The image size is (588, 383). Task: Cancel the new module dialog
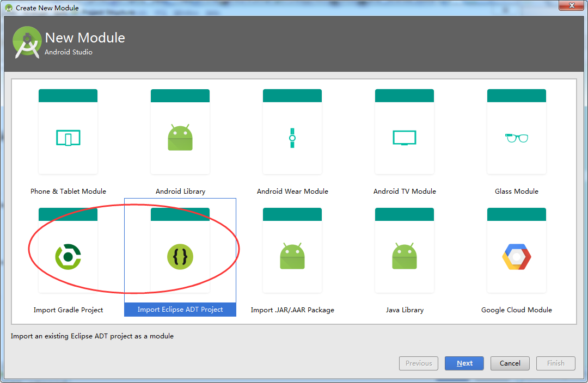pyautogui.click(x=510, y=363)
